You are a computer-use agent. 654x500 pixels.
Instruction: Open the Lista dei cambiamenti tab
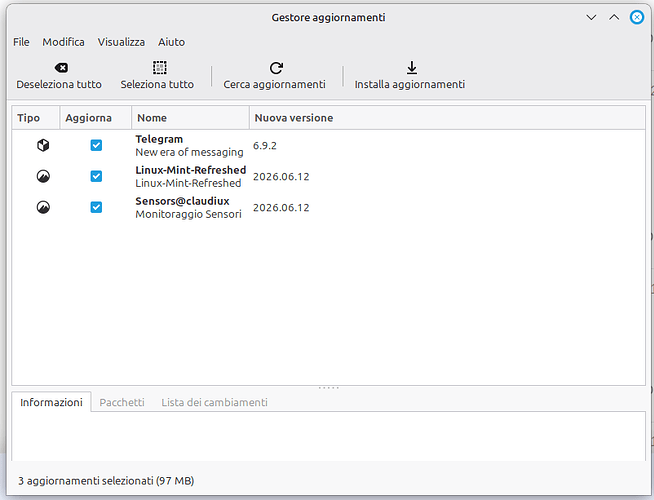(214, 402)
